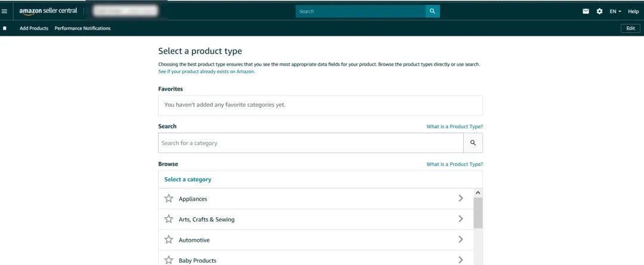
Task: Click the top bar search magnifier button
Action: [x=432, y=11]
